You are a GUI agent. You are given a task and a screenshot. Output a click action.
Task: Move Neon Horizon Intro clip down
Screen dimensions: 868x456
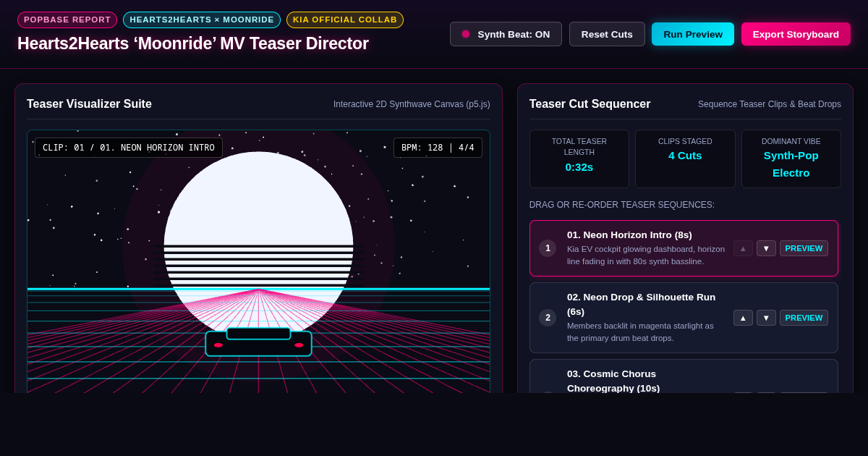tap(766, 248)
